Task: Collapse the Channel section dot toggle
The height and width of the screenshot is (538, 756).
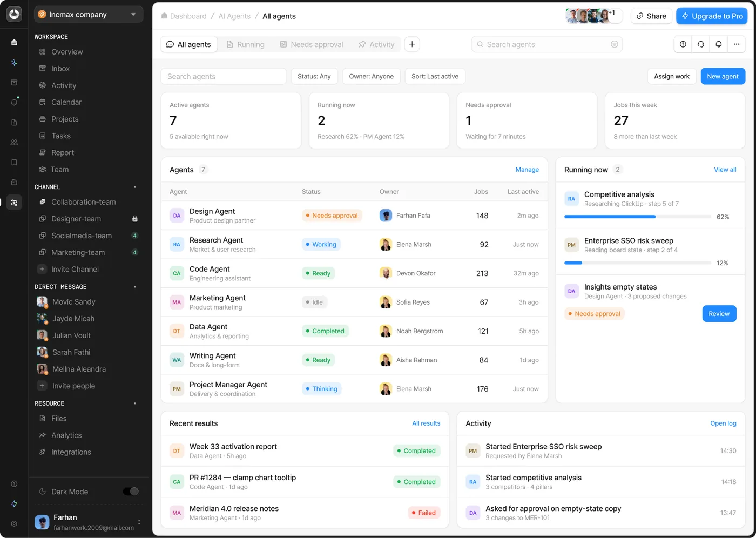Action: pos(135,187)
